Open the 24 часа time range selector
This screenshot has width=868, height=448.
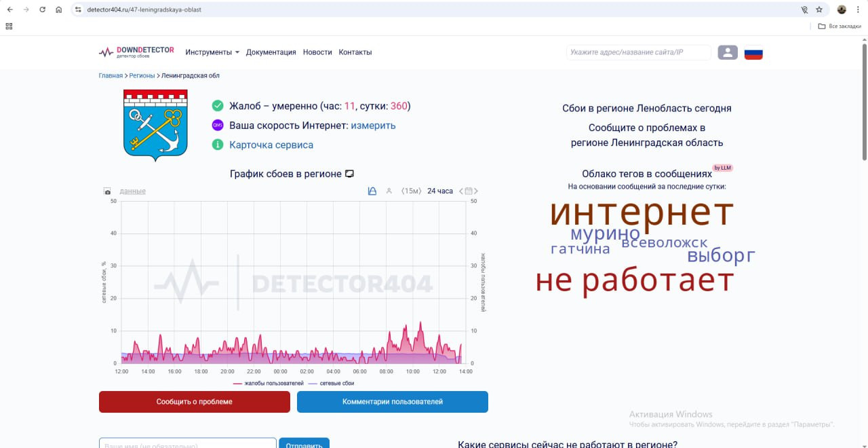click(x=439, y=191)
